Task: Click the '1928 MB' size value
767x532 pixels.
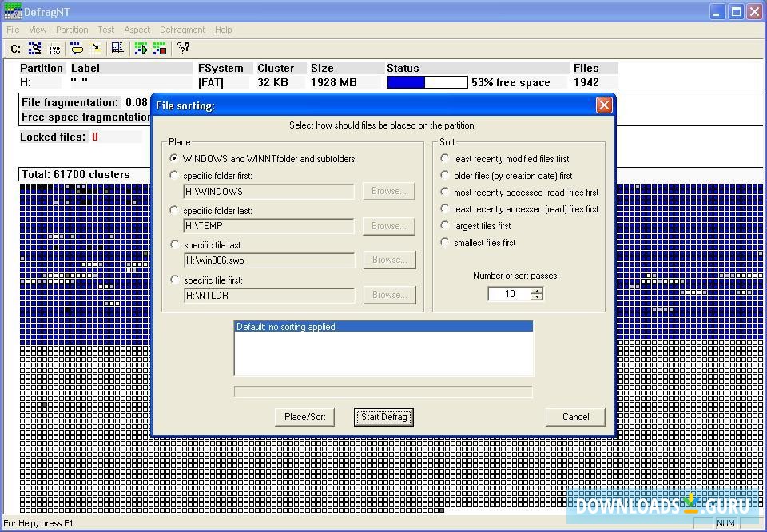Action: coord(334,82)
